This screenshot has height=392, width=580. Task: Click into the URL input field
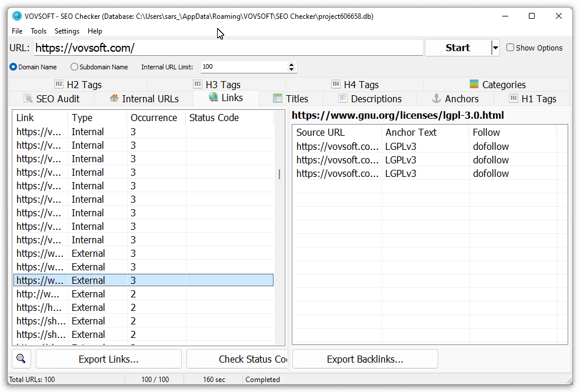(229, 48)
